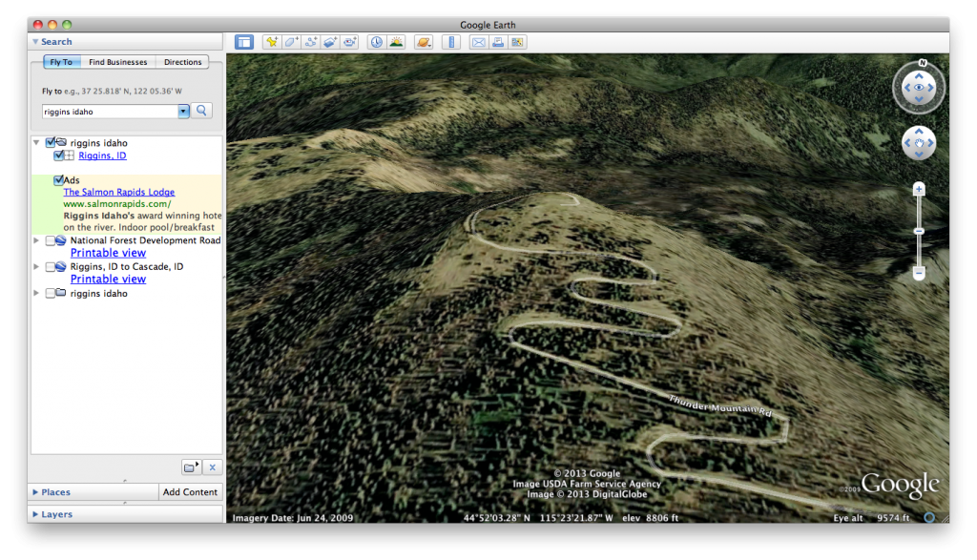
Task: Select the Fly To tab
Action: coord(61,62)
